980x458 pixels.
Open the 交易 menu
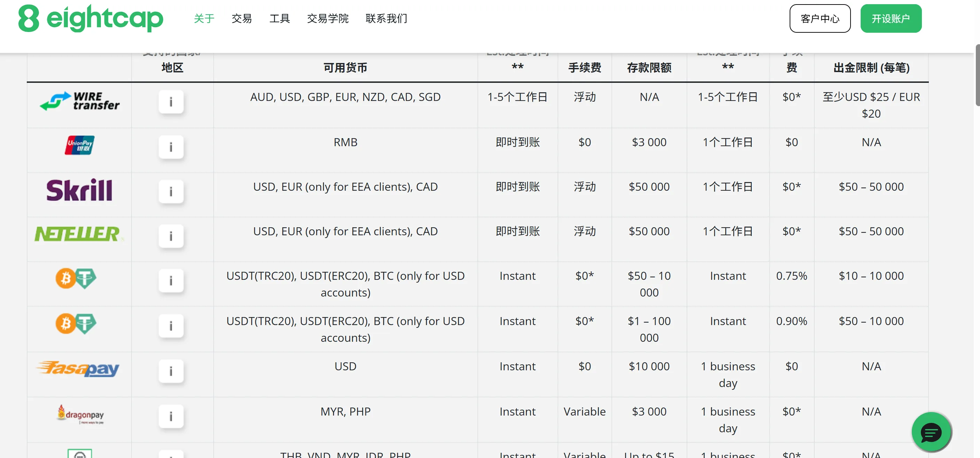click(x=242, y=18)
